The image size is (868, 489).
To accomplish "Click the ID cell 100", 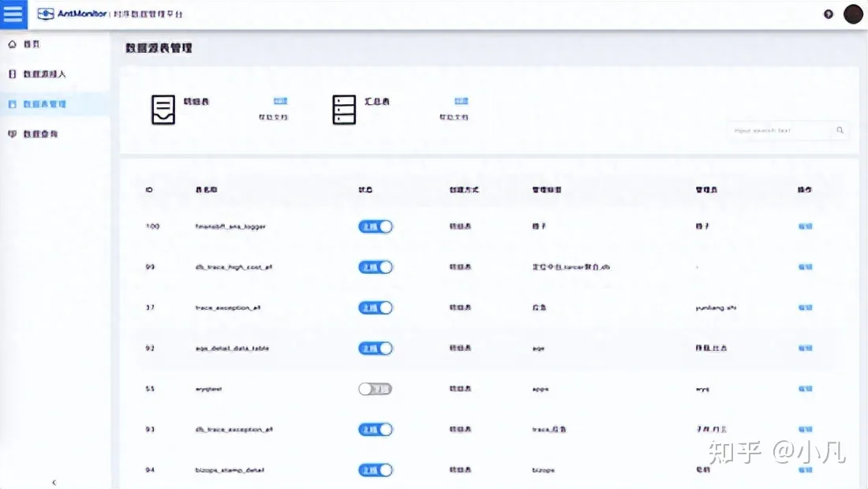I will 152,226.
